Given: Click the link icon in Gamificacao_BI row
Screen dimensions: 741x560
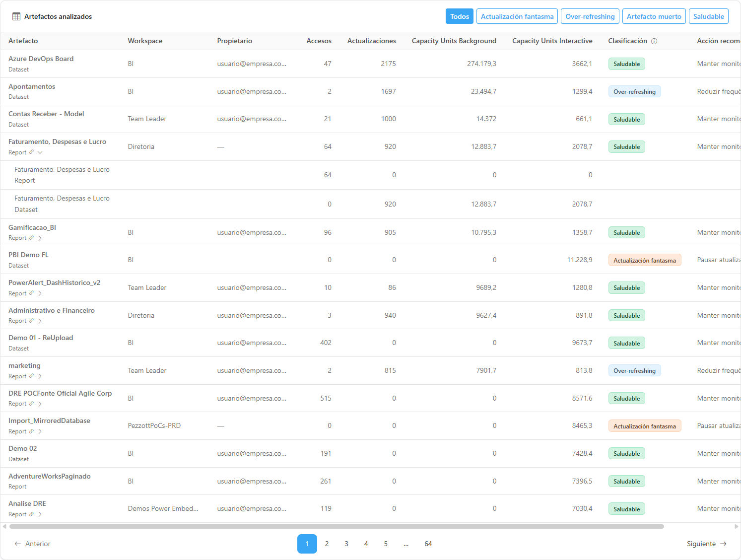Looking at the screenshot, I should coord(31,238).
